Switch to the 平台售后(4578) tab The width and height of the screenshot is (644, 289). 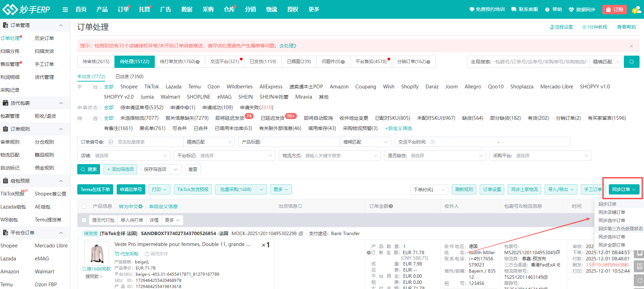click(x=371, y=62)
